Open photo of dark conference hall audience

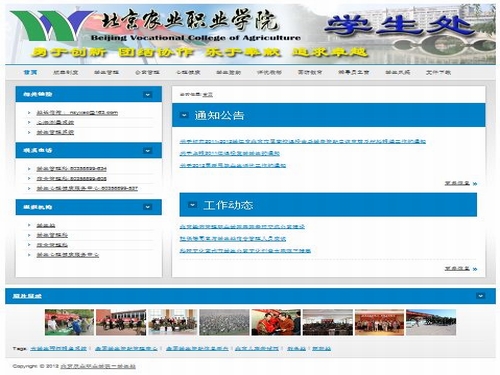[328, 322]
